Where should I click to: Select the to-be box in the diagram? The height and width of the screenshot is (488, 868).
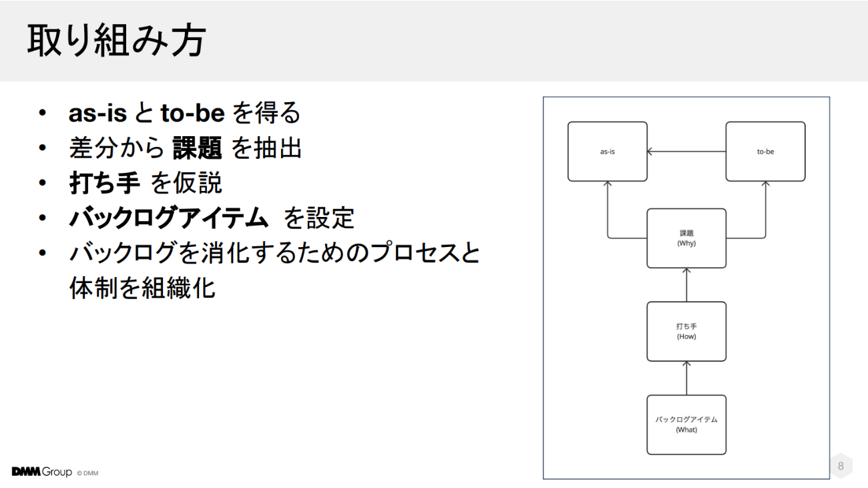765,152
